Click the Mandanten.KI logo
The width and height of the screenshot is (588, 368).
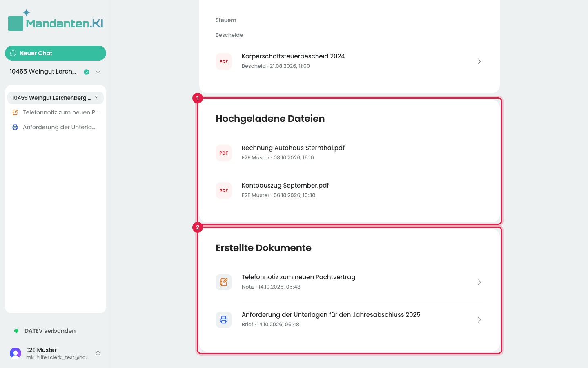[x=56, y=20]
